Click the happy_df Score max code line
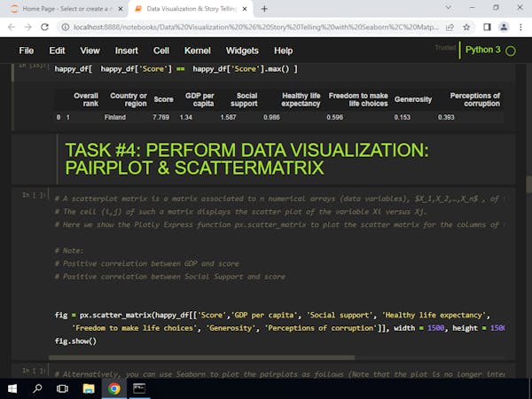 pos(176,69)
